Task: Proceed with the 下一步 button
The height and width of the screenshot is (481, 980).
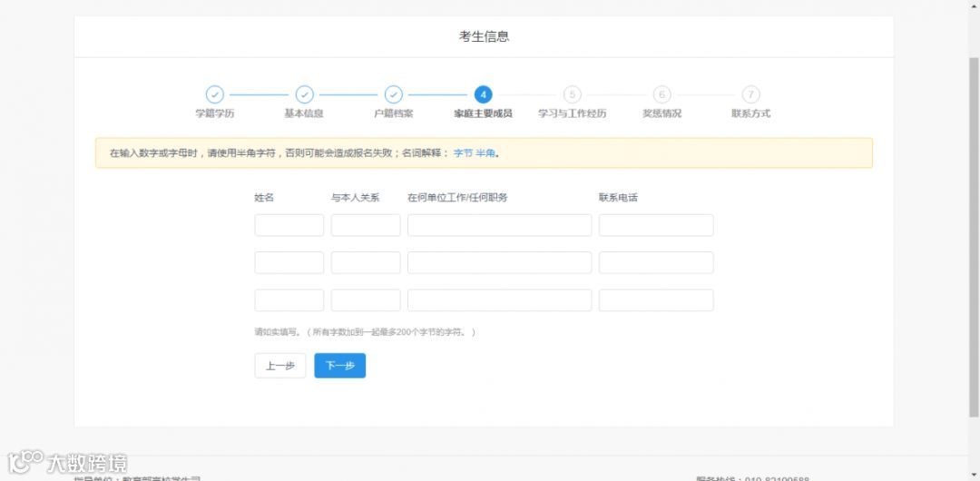Action: [x=340, y=366]
